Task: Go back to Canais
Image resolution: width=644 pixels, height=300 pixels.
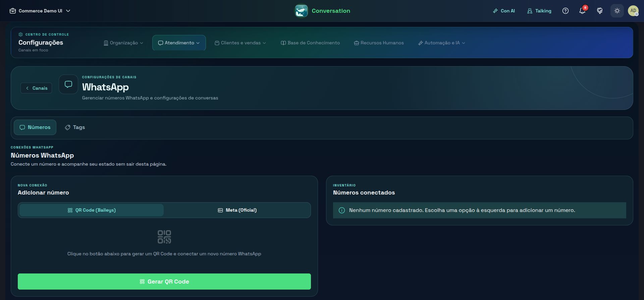Action: [36, 88]
